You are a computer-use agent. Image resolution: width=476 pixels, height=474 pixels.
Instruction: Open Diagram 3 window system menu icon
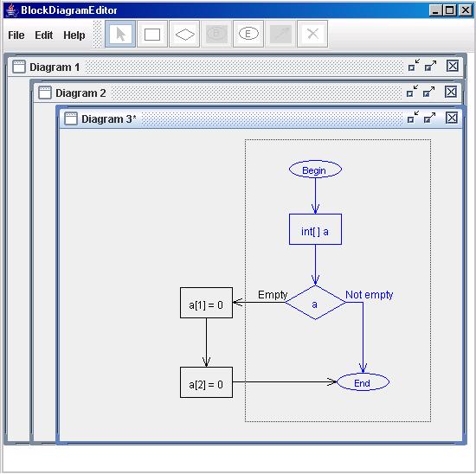coord(71,118)
